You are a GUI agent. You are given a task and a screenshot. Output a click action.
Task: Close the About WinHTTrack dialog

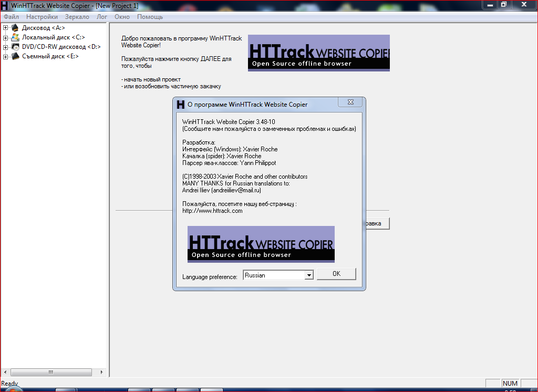click(349, 102)
